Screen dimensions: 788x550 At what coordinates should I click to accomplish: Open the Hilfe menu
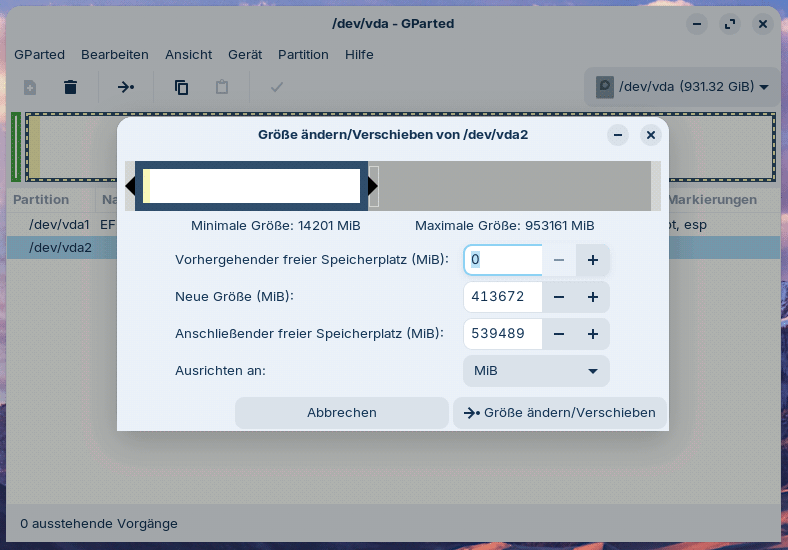coord(359,54)
